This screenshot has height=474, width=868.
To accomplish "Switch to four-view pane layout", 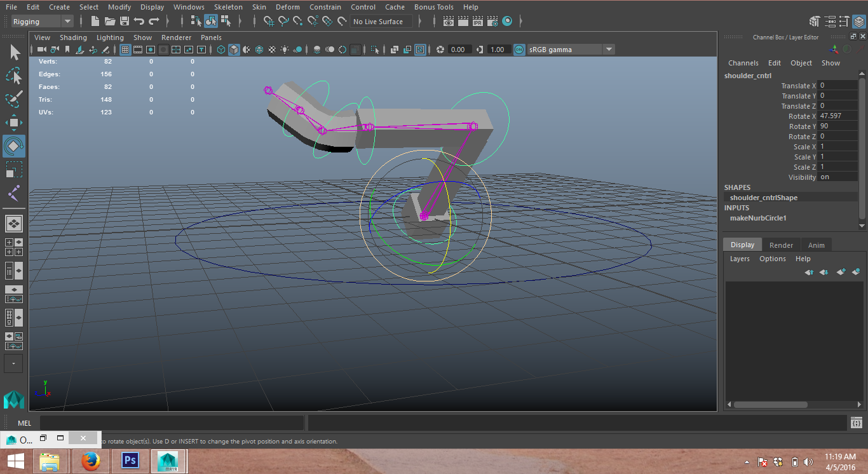I will tap(14, 247).
